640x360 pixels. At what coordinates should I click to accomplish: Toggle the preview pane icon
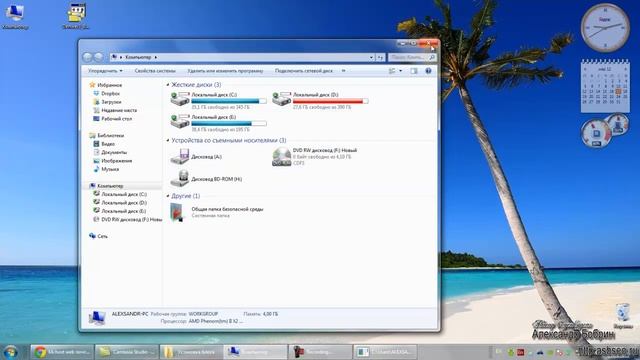(x=414, y=71)
